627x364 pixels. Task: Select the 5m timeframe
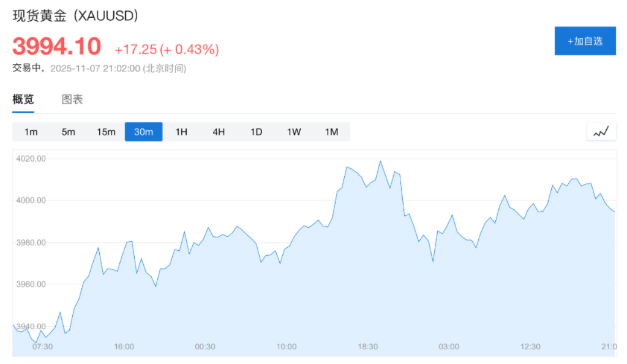tap(68, 132)
